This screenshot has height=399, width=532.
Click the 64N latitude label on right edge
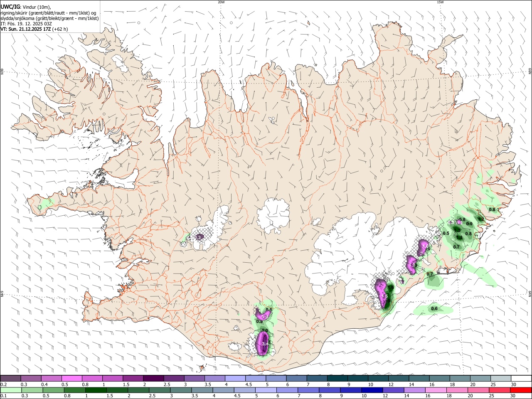(x=530, y=293)
